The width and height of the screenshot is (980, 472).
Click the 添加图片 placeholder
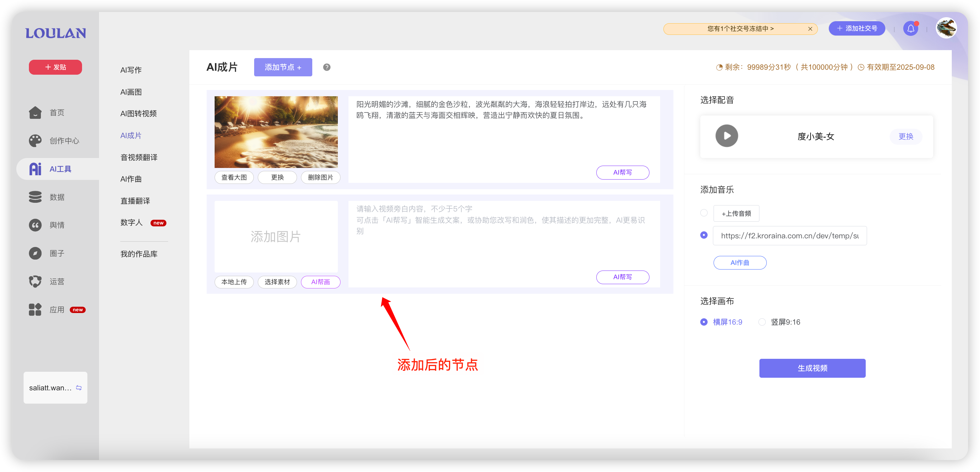click(x=276, y=236)
